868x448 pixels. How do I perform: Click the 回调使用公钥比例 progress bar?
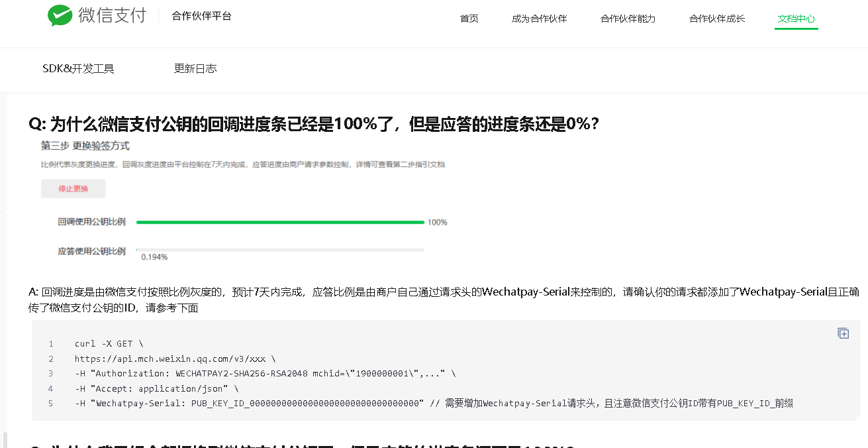pos(280,223)
